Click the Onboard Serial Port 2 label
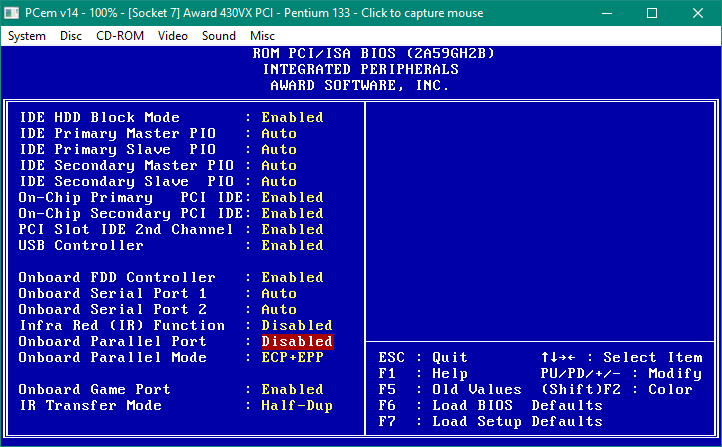Image resolution: width=722 pixels, height=447 pixels. (x=113, y=309)
